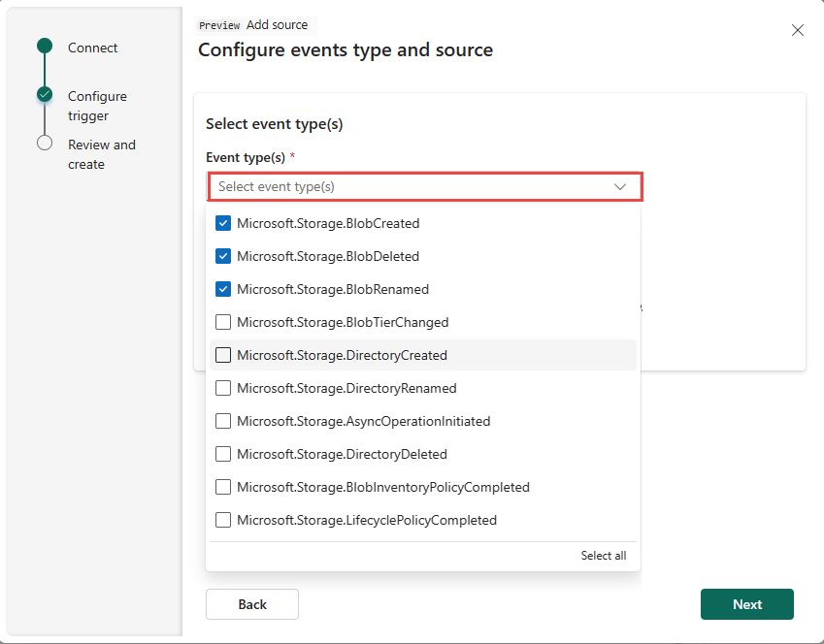Screen dimensions: 824x644
Task: Check Microsoft.Storage.DirectoryRenamed checkbox
Action: coord(223,388)
